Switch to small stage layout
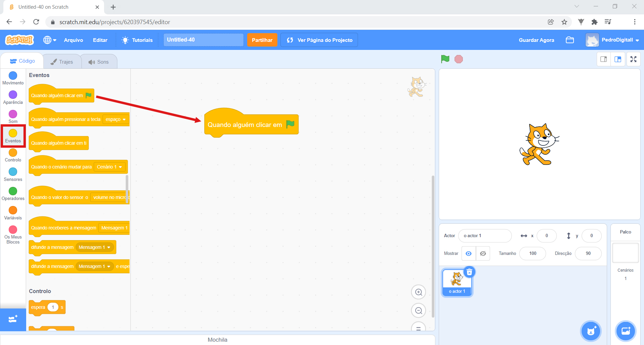644x345 pixels. coord(604,59)
